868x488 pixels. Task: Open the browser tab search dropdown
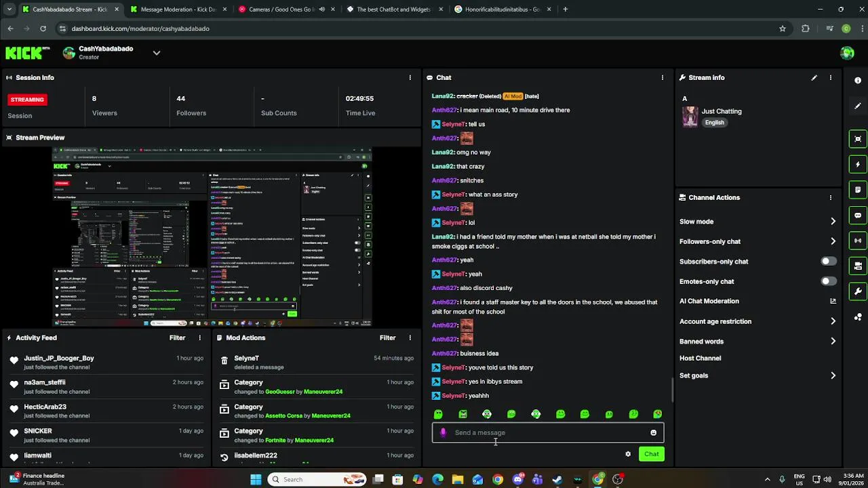tap(9, 9)
